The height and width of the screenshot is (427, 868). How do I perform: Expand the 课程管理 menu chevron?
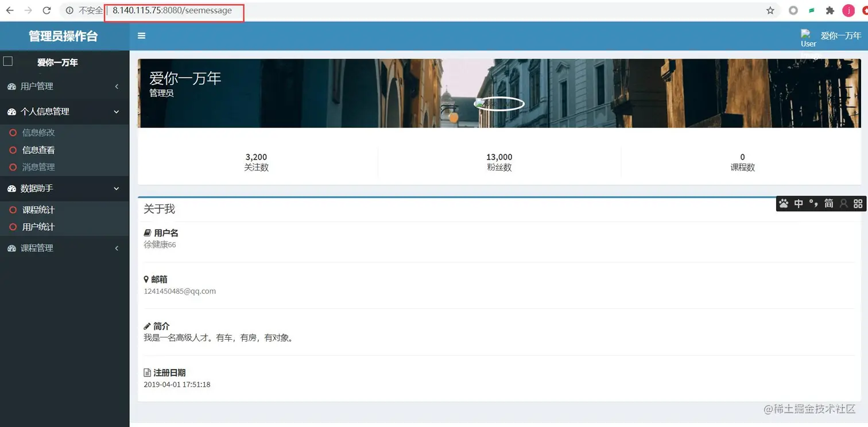pyautogui.click(x=117, y=248)
